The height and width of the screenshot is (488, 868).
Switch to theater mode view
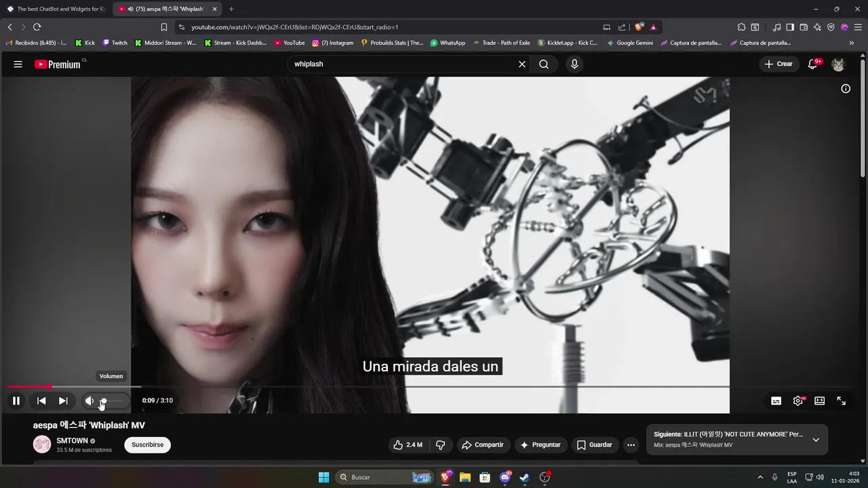[820, 401]
